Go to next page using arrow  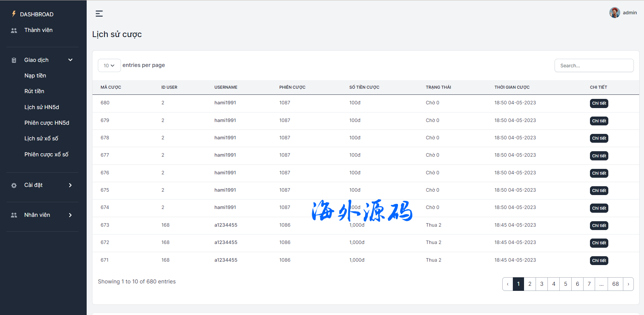(x=628, y=284)
